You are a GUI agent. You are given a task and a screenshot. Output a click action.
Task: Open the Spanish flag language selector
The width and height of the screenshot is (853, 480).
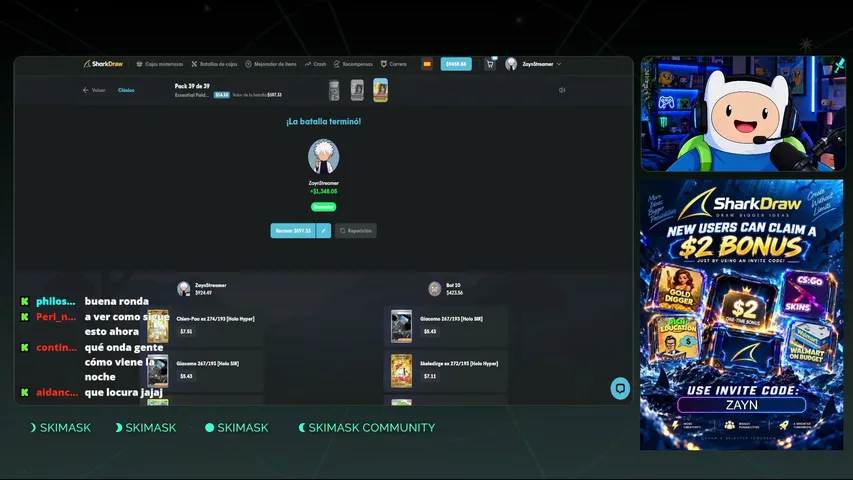point(427,64)
